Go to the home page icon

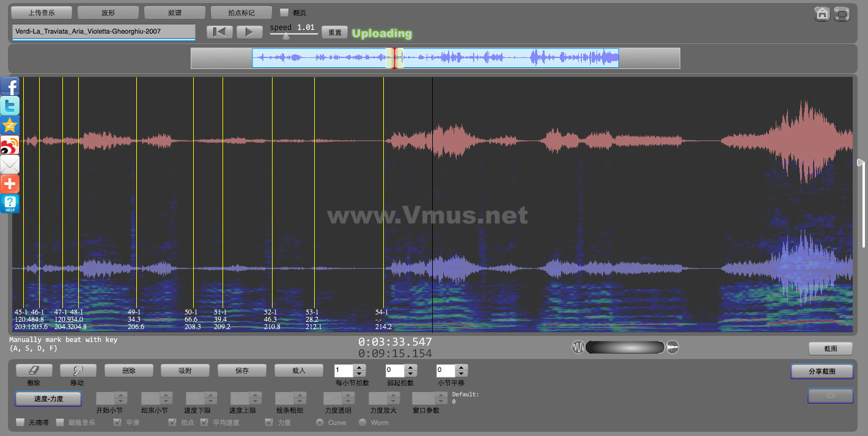point(822,13)
